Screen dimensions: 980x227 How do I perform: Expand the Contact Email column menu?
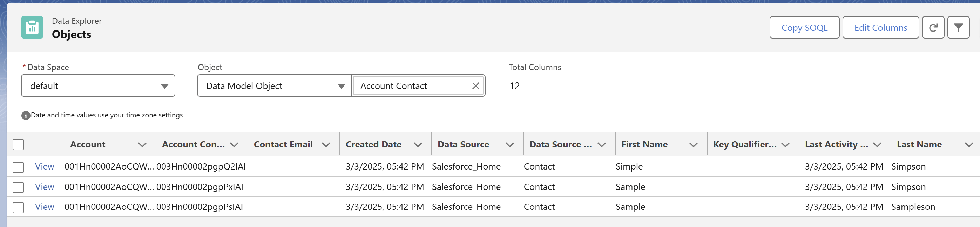(x=326, y=145)
